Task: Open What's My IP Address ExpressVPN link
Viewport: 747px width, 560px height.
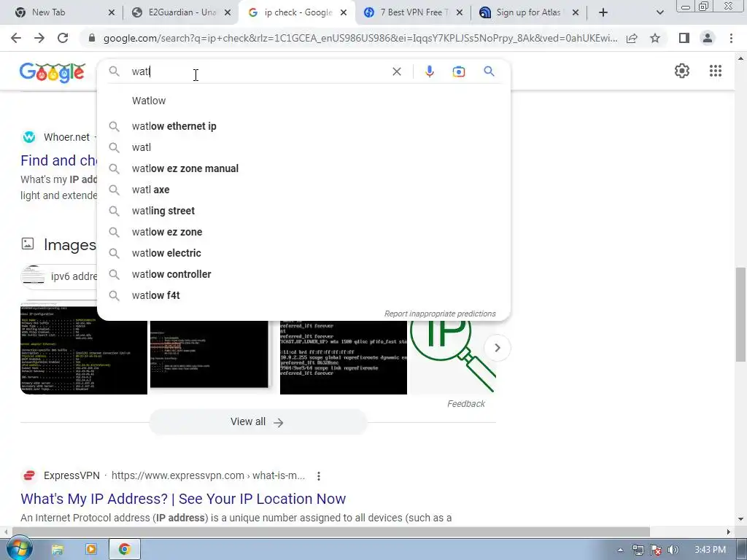Action: coord(183,499)
